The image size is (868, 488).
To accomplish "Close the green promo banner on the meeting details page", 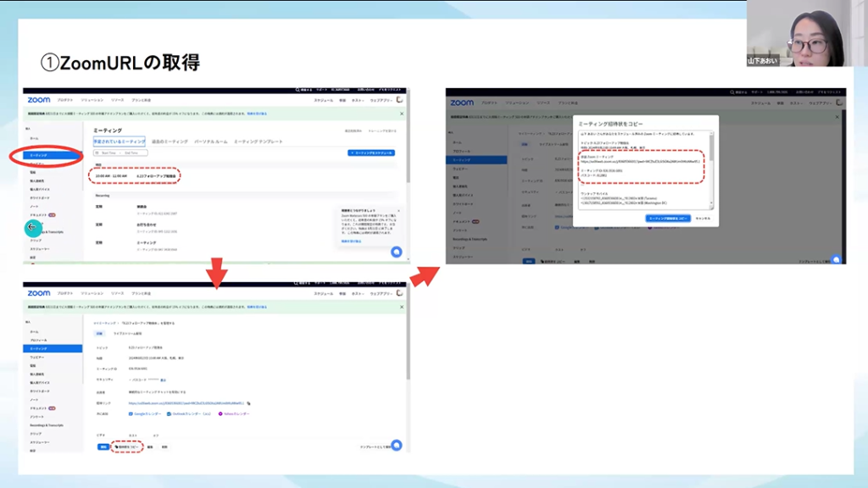I will tap(402, 307).
